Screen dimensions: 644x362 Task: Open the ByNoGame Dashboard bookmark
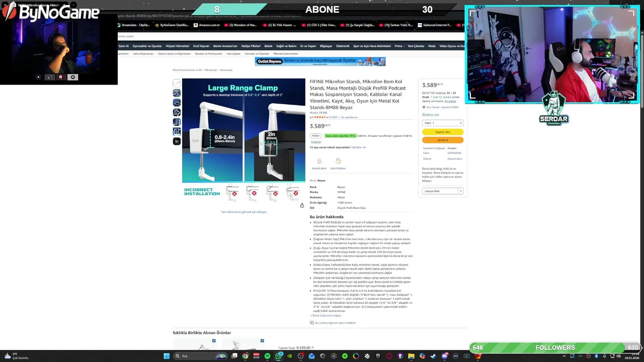(172, 25)
